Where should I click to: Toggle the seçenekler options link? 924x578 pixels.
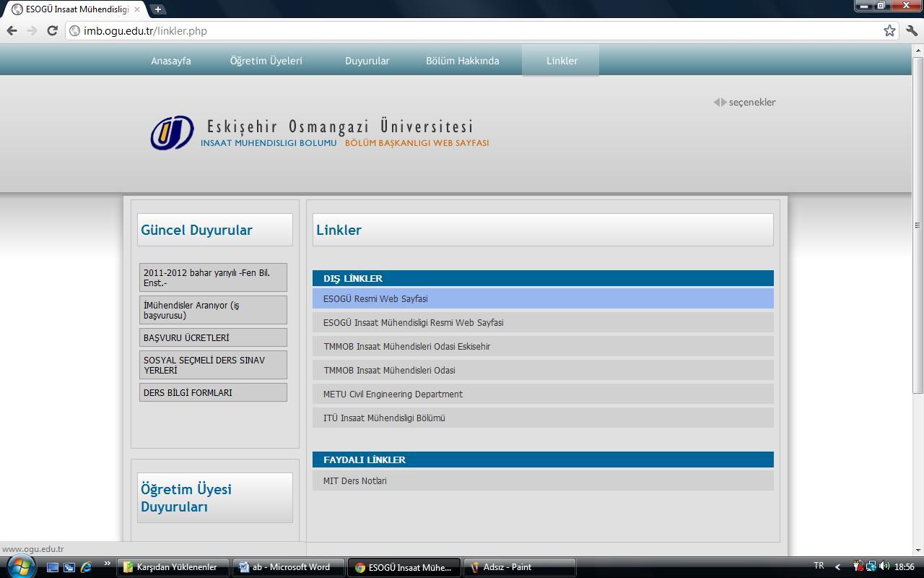pos(745,102)
